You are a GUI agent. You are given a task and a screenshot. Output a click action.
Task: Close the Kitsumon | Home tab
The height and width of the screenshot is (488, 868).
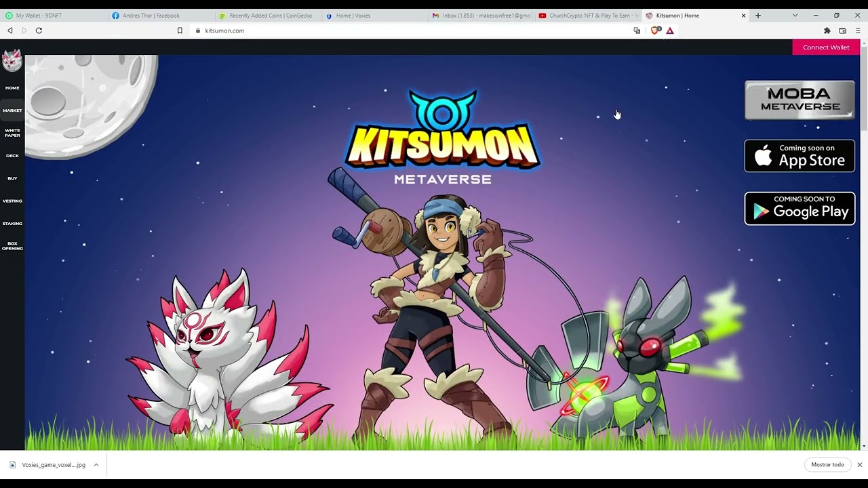click(x=743, y=16)
